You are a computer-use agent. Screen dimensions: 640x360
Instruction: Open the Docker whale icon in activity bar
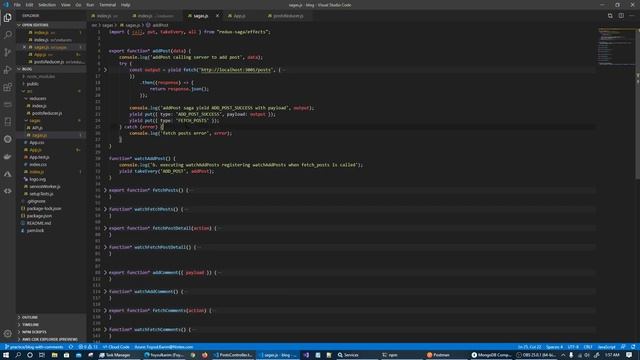(7, 157)
